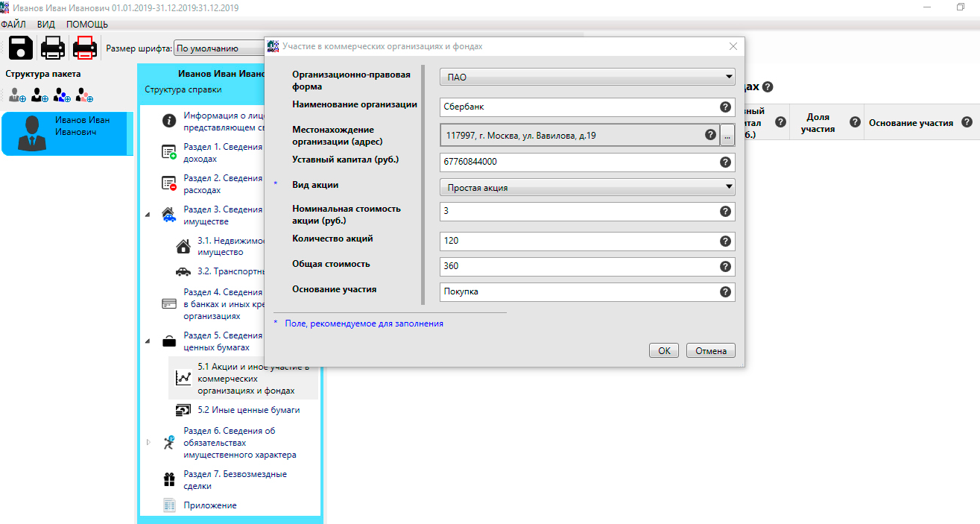This screenshot has width=980, height=524.
Task: Open 3.2 Транспортные средства item
Action: [x=230, y=271]
